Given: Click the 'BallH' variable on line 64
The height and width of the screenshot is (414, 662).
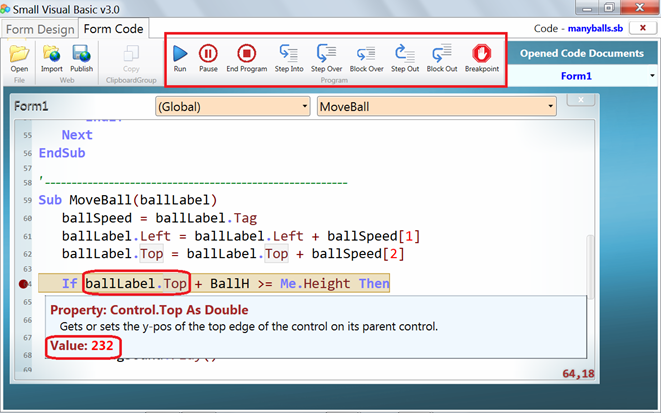Looking at the screenshot, I should pyautogui.click(x=230, y=284).
